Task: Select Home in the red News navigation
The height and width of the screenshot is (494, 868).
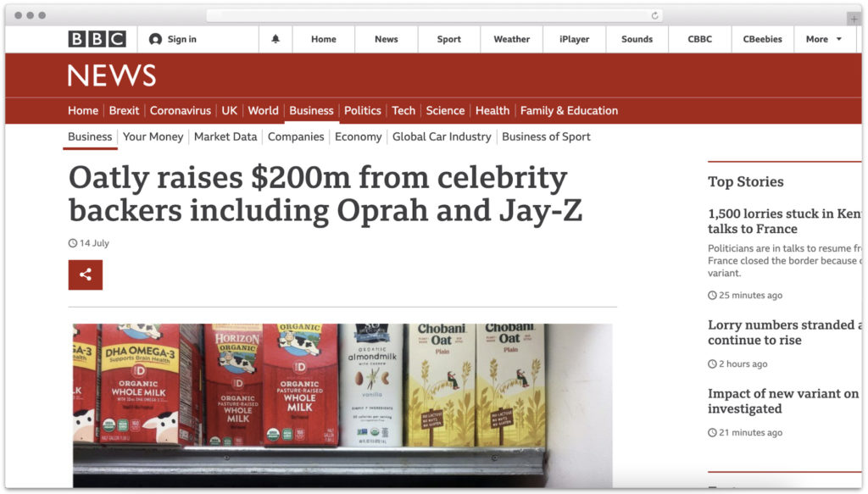Action: pyautogui.click(x=83, y=111)
